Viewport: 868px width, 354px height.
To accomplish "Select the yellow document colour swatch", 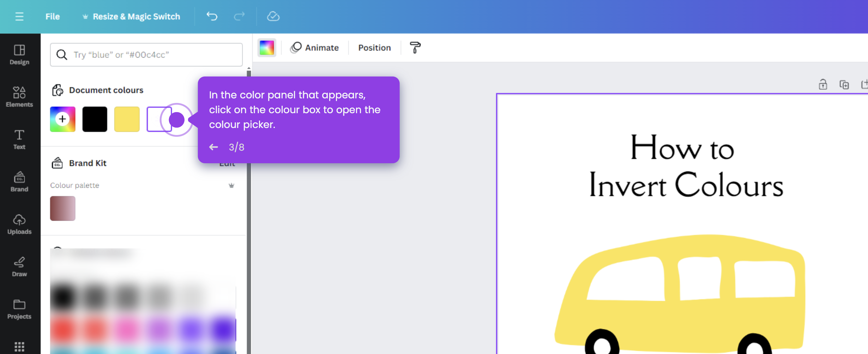I will [x=126, y=119].
